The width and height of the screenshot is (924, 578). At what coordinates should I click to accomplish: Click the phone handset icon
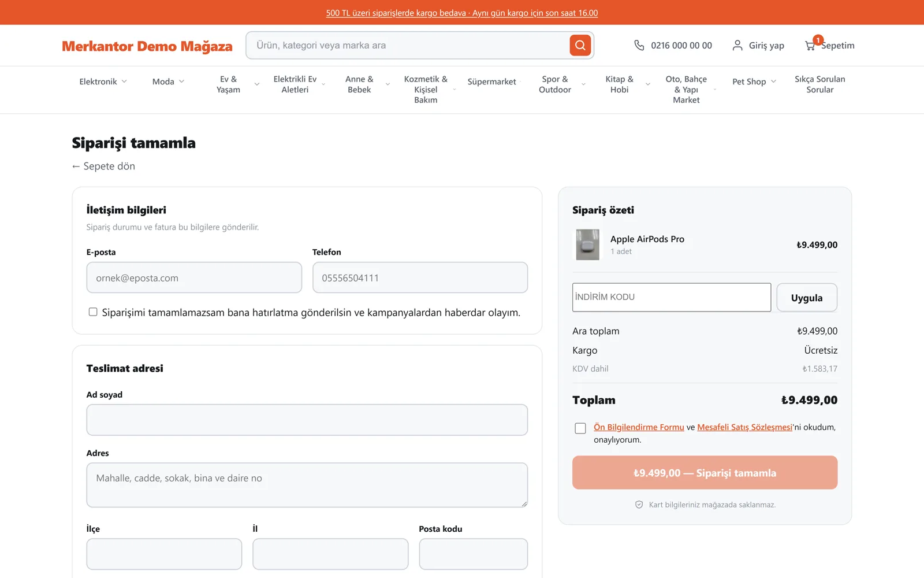coord(639,45)
